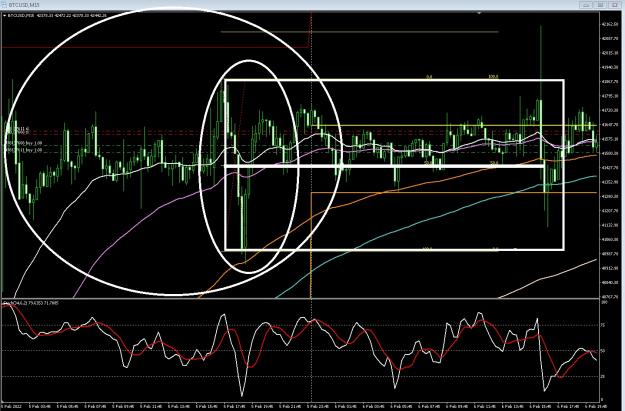
Task: Click the 50 level on stochastic scale
Action: (x=603, y=351)
